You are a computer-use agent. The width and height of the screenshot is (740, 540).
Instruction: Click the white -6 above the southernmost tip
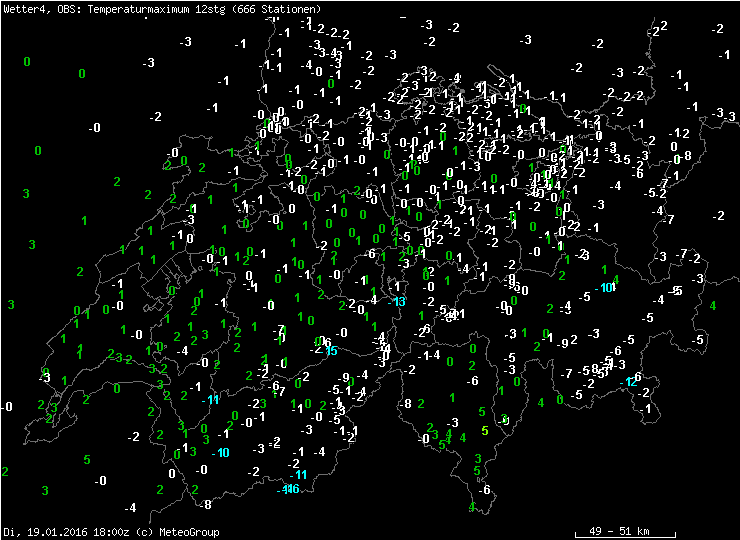point(485,490)
